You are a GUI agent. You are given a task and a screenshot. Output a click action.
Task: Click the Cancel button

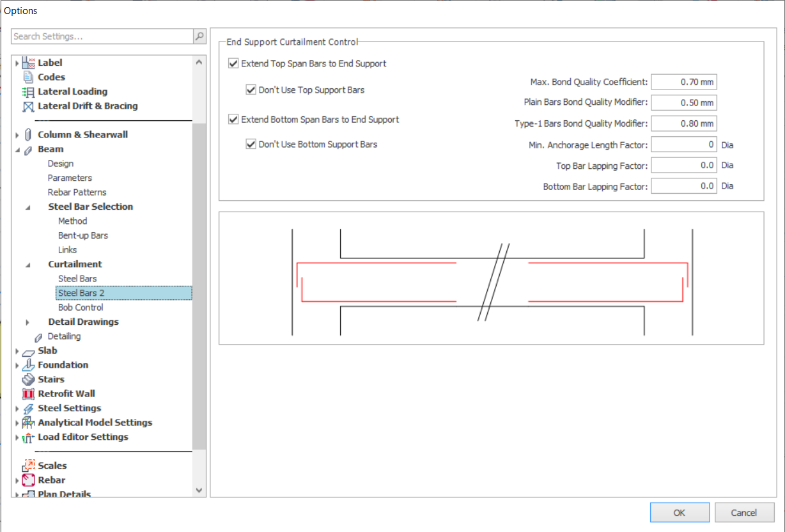(x=744, y=512)
